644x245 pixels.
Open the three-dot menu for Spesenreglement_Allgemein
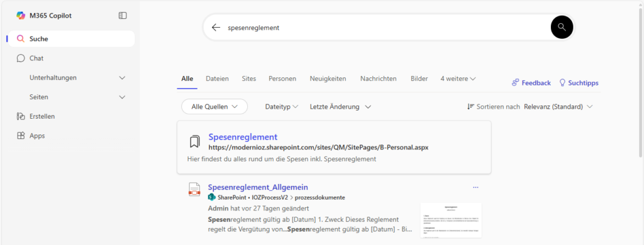475,187
